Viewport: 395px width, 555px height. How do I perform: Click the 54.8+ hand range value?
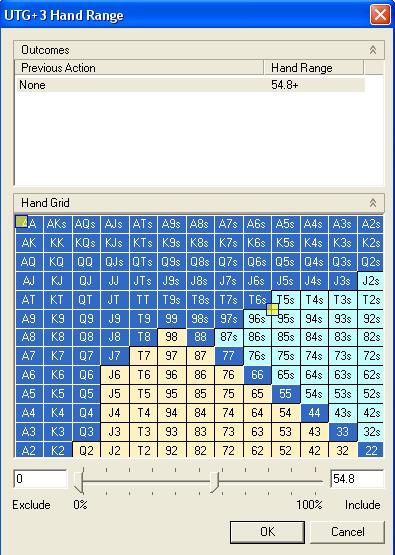pos(285,85)
